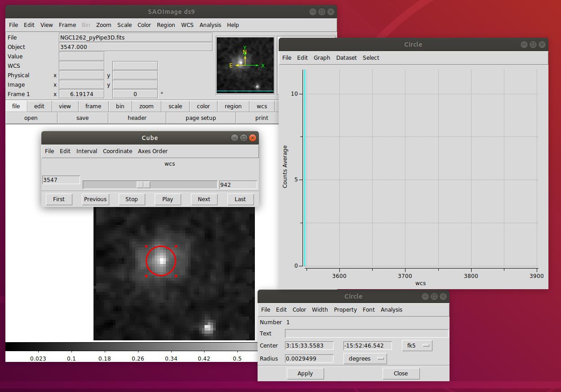Open the Select menu in Circle plot window

(x=371, y=58)
